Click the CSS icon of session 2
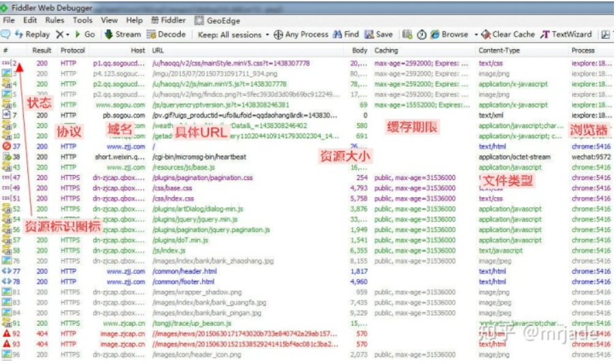Screen dimensions: 616x364 click(6, 63)
